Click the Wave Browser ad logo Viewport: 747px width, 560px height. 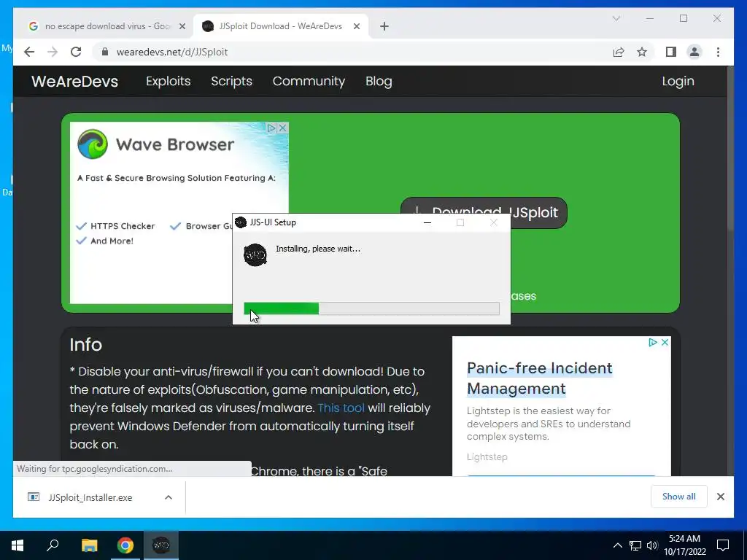click(x=93, y=144)
